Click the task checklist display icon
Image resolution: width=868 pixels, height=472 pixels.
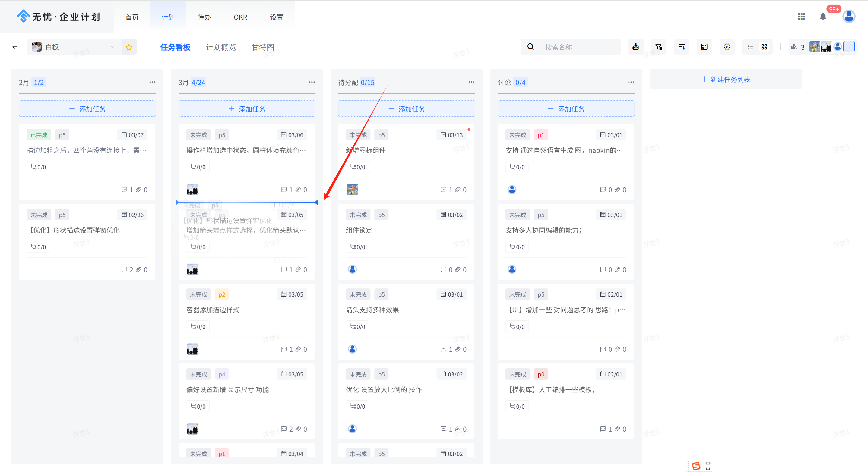pyautogui.click(x=704, y=47)
